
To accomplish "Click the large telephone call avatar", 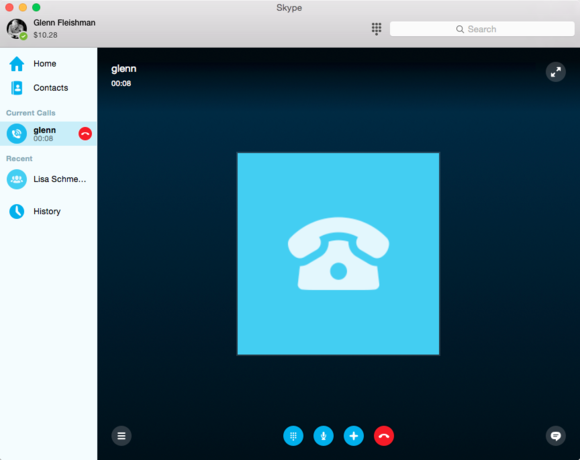I will 338,254.
